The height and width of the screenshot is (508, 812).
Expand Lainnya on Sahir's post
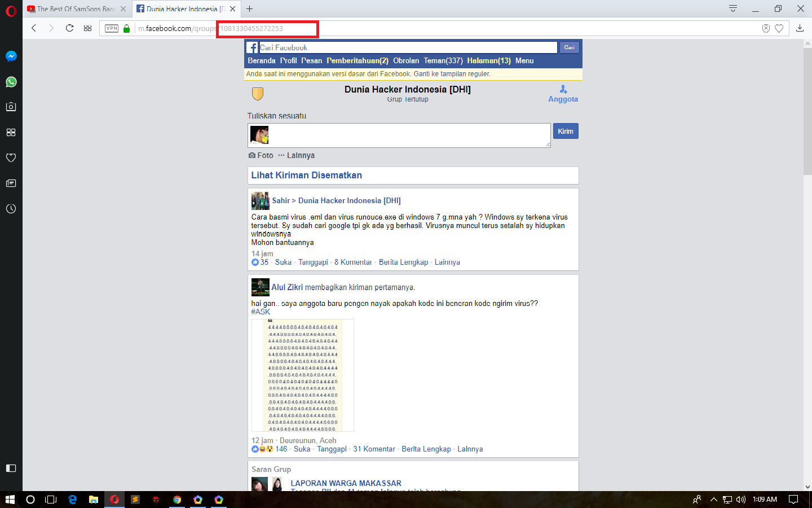click(448, 262)
